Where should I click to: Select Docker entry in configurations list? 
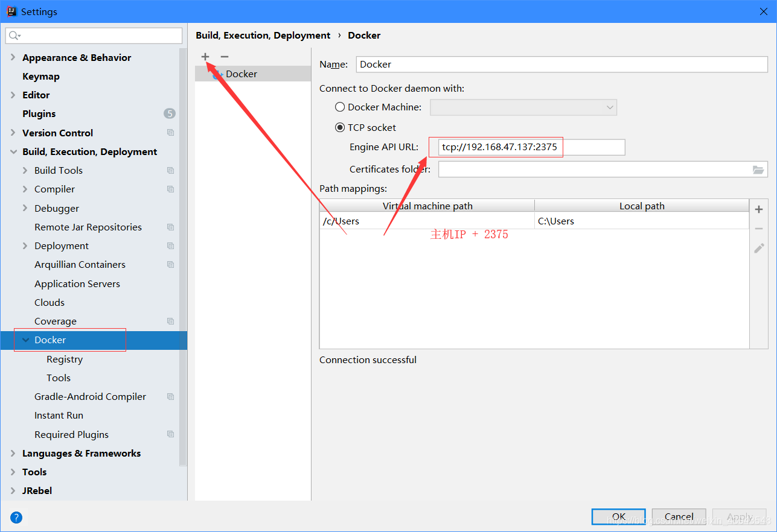(x=253, y=74)
